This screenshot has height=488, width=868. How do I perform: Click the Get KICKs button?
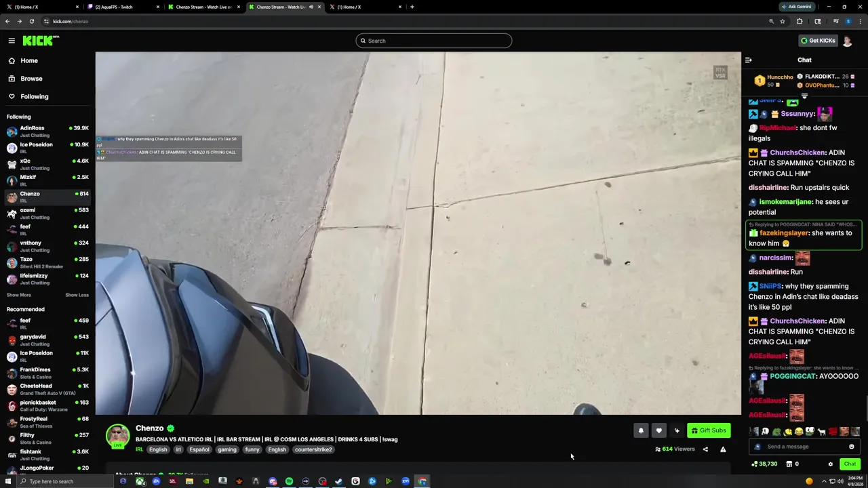817,41
